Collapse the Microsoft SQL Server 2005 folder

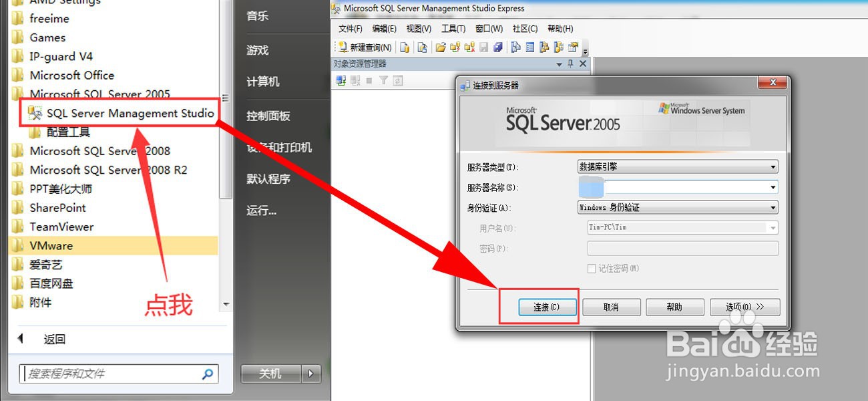(91, 94)
